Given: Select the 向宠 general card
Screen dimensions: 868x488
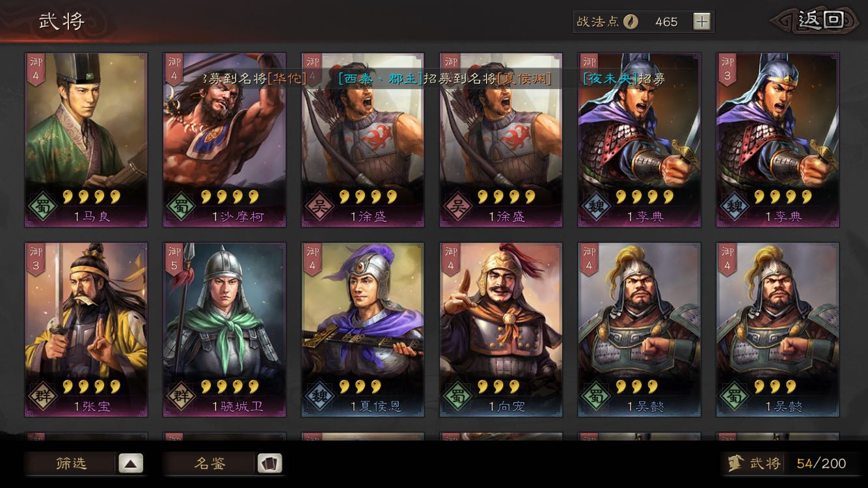Looking at the screenshot, I should (501, 330).
